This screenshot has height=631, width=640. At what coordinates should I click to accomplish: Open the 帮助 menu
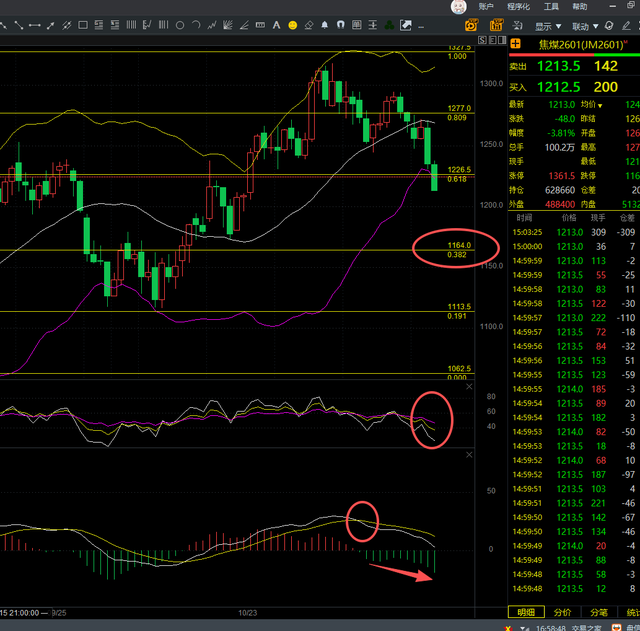click(580, 7)
